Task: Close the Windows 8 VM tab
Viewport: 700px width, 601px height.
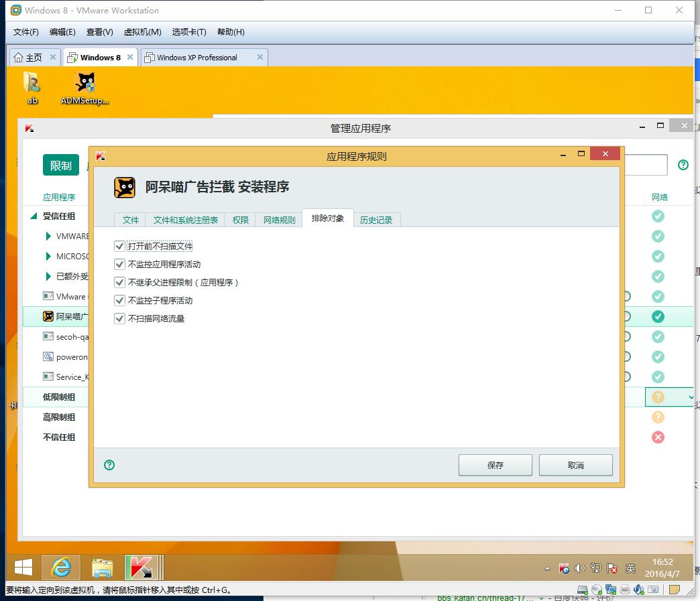Action: click(130, 57)
